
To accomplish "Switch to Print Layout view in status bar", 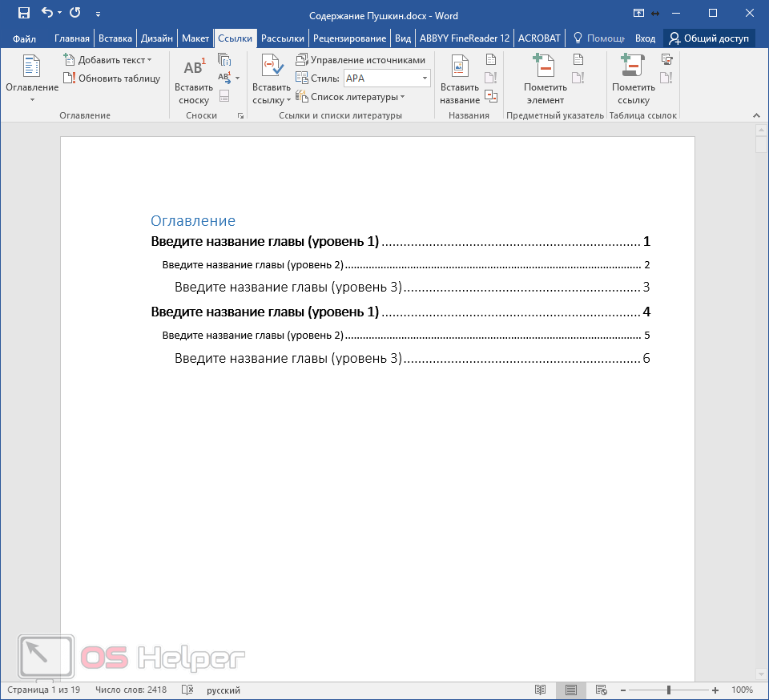I will [571, 690].
